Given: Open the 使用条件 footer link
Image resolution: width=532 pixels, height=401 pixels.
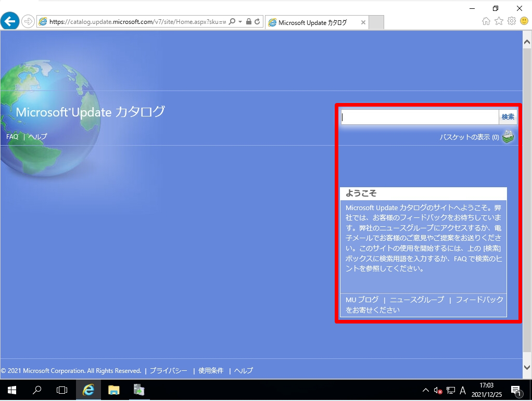Looking at the screenshot, I should pyautogui.click(x=211, y=370).
